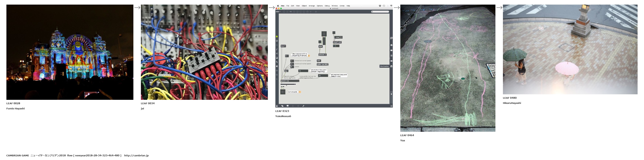
Task: Open the 100% zoom dropdown
Action: (278, 12)
